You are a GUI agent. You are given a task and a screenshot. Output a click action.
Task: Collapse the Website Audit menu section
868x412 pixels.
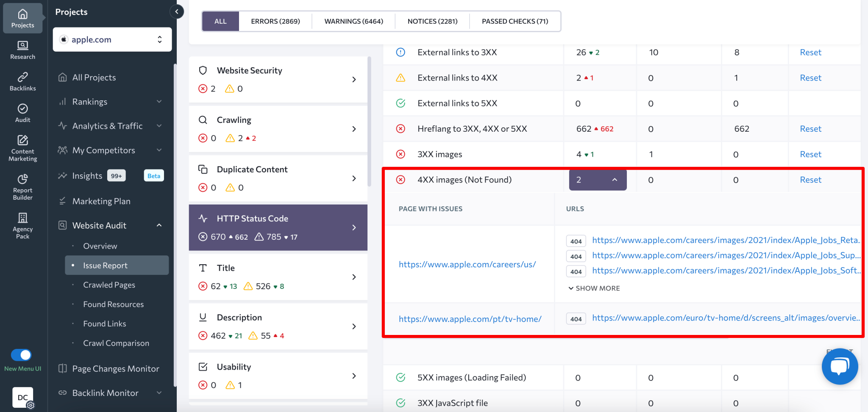click(159, 225)
